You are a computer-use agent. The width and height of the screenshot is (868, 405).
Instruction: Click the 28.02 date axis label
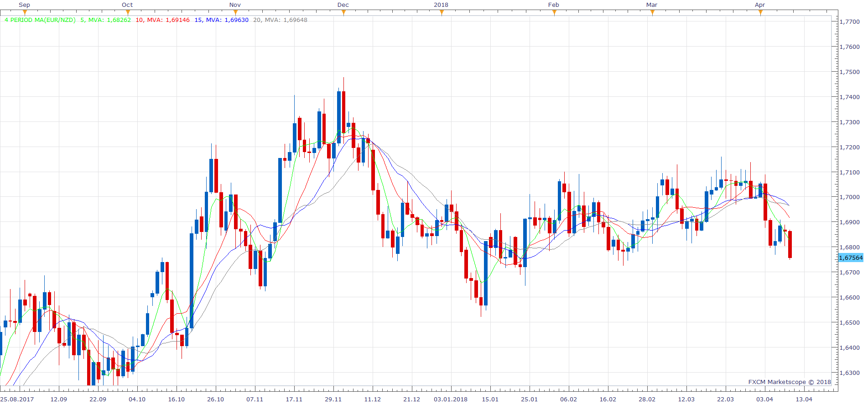point(647,399)
